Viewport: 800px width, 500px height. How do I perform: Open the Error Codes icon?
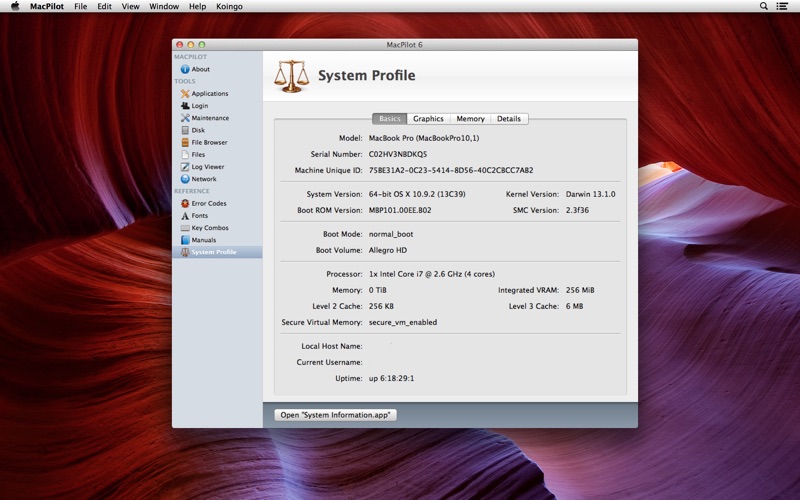coord(185,203)
